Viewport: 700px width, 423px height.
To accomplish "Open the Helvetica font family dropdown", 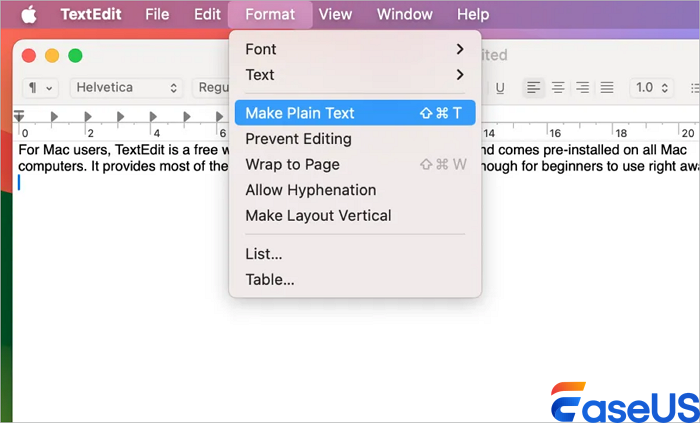I will pyautogui.click(x=126, y=87).
